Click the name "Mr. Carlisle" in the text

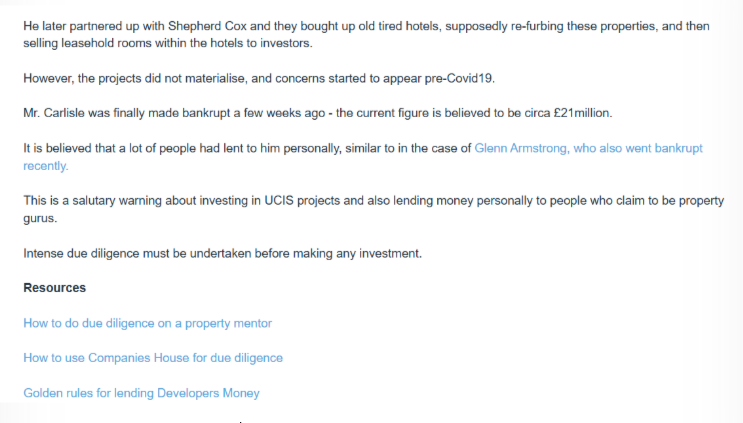pos(54,113)
